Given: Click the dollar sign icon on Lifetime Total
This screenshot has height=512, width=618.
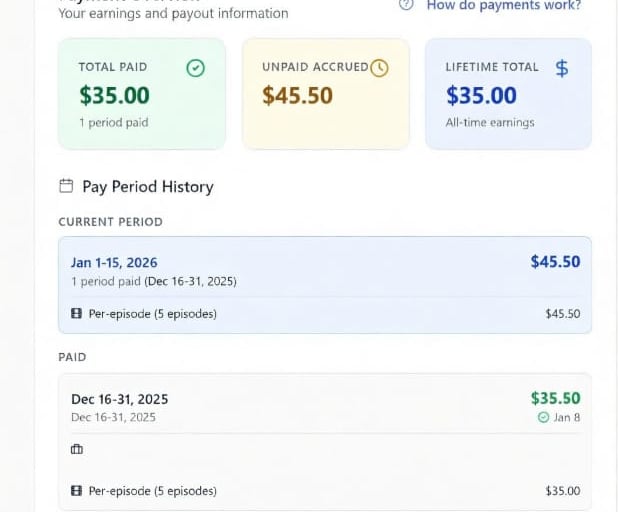Looking at the screenshot, I should click(x=562, y=68).
